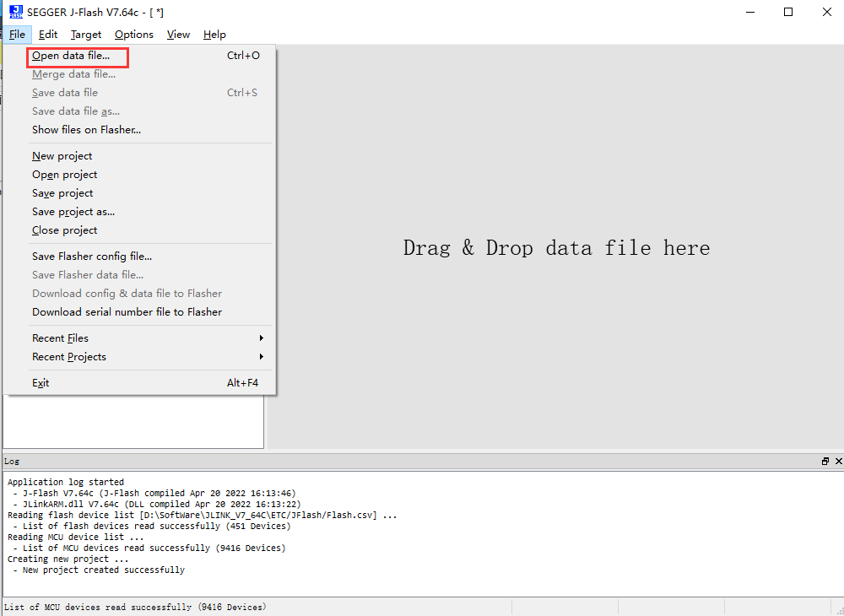Image resolution: width=844 pixels, height=616 pixels.
Task: Select Save project as... entry
Action: click(x=140, y=212)
